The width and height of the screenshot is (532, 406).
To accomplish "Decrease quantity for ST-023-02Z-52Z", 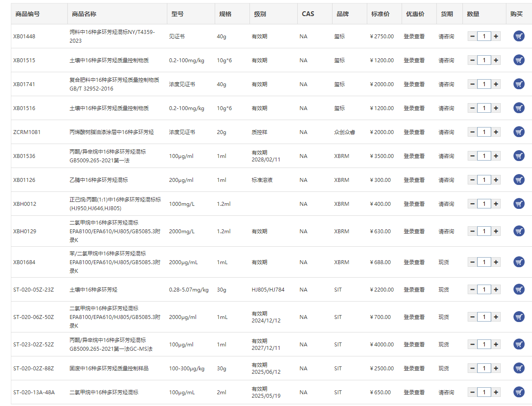I will pyautogui.click(x=472, y=344).
